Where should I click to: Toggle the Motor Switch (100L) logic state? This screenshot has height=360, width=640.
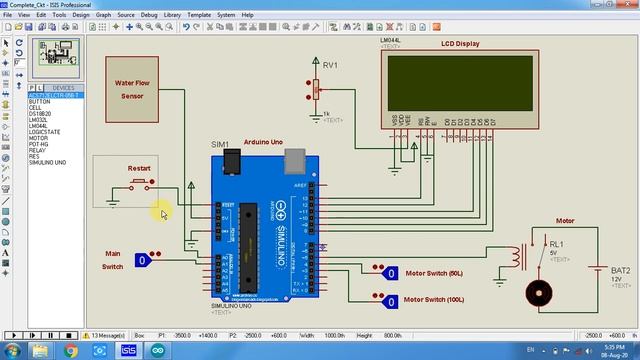click(391, 302)
